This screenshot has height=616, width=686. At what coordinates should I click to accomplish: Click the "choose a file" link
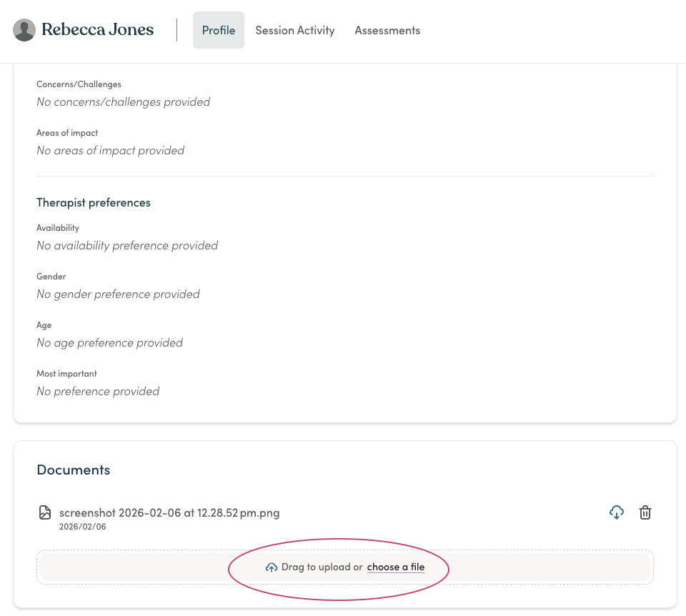395,567
